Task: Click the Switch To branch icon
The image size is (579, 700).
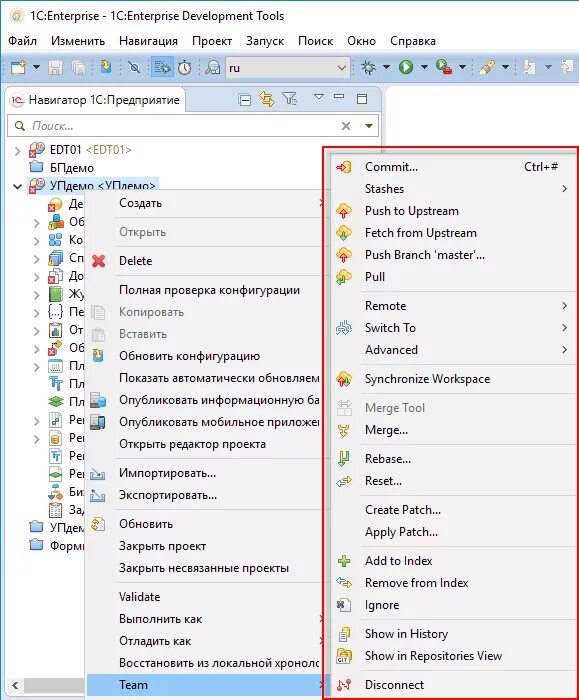Action: coord(344,328)
